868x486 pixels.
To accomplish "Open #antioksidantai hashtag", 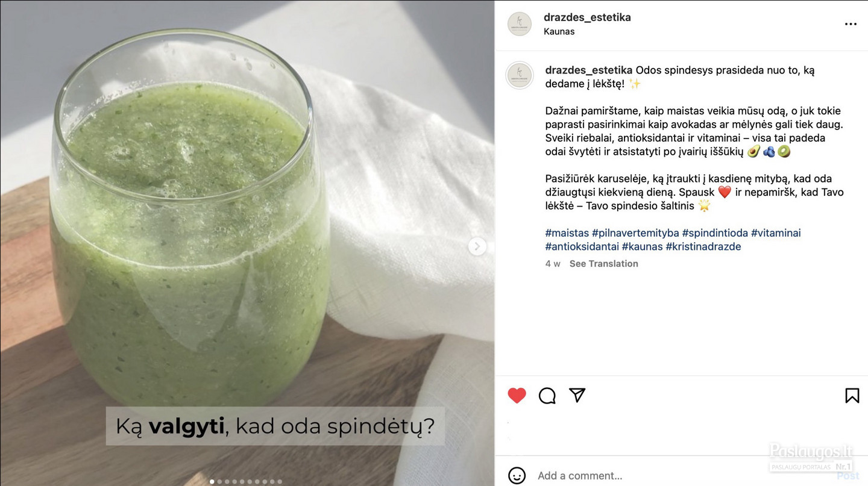I will (582, 247).
